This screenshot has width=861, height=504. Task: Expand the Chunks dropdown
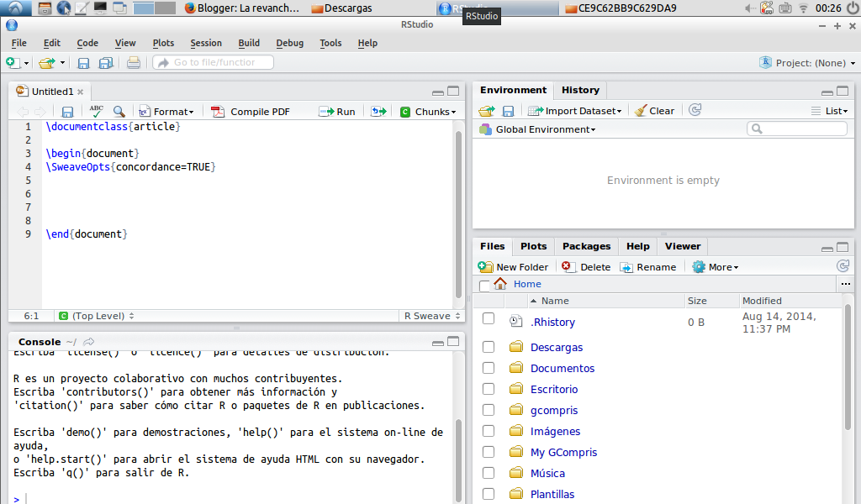point(433,111)
